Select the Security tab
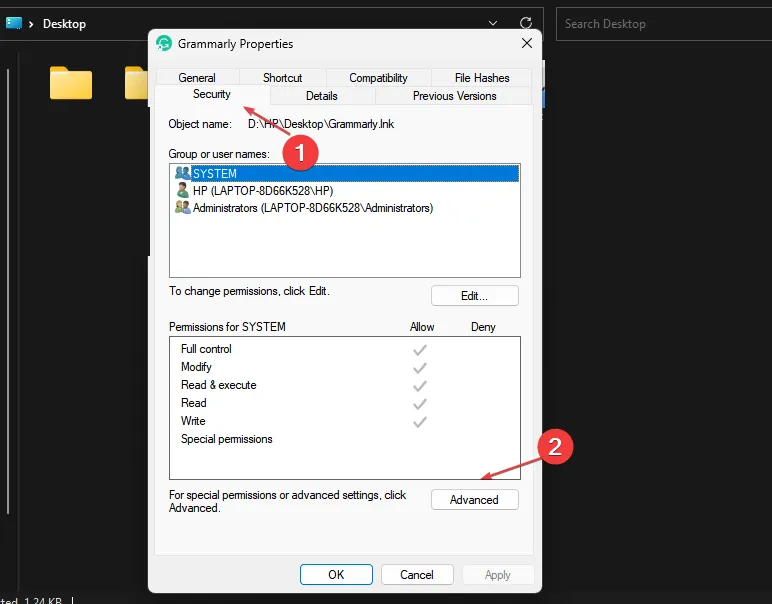Screen dimensions: 772x604 coord(212,94)
